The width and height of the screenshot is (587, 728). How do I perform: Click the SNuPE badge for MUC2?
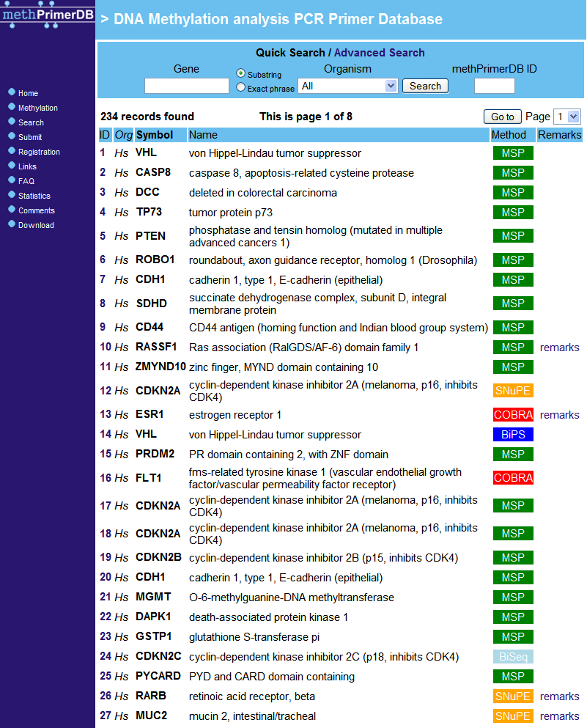(x=513, y=716)
